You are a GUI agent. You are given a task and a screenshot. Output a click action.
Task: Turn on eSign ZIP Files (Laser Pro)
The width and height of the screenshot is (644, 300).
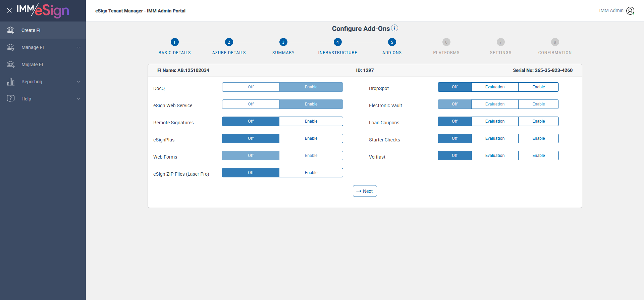coord(311,173)
